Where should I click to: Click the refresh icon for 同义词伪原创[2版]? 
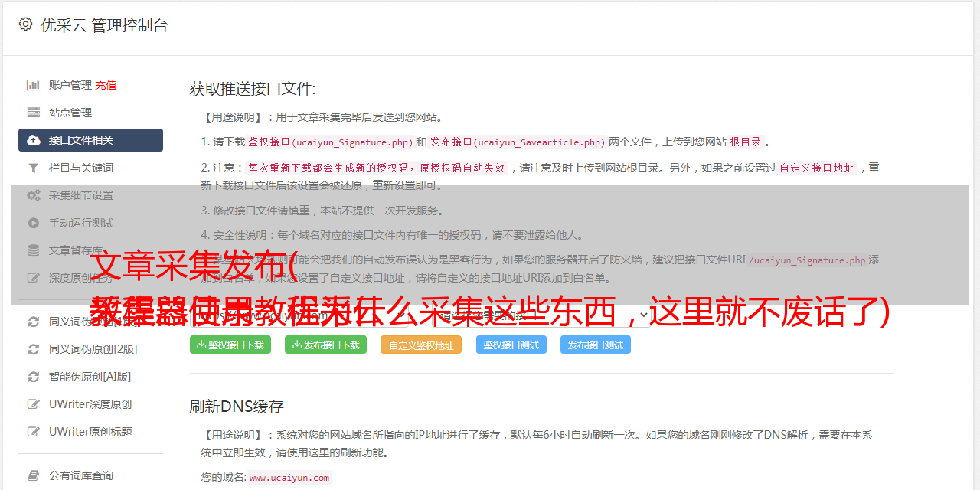[x=34, y=349]
